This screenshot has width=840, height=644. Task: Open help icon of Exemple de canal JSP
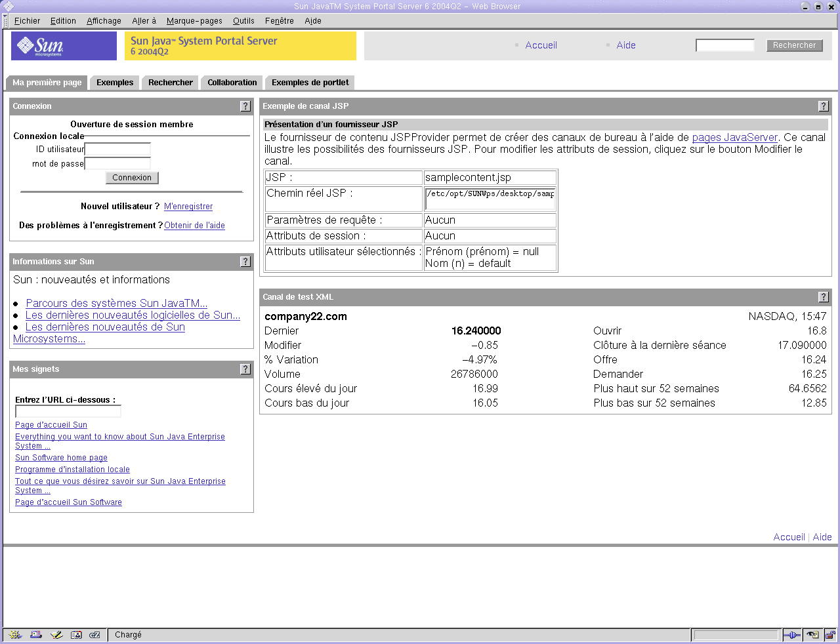824,106
